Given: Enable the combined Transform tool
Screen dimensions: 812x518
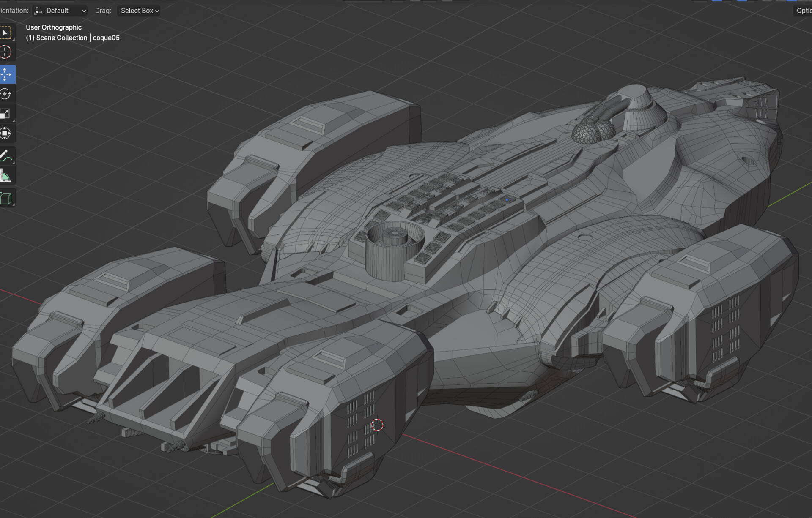Looking at the screenshot, I should coord(6,134).
